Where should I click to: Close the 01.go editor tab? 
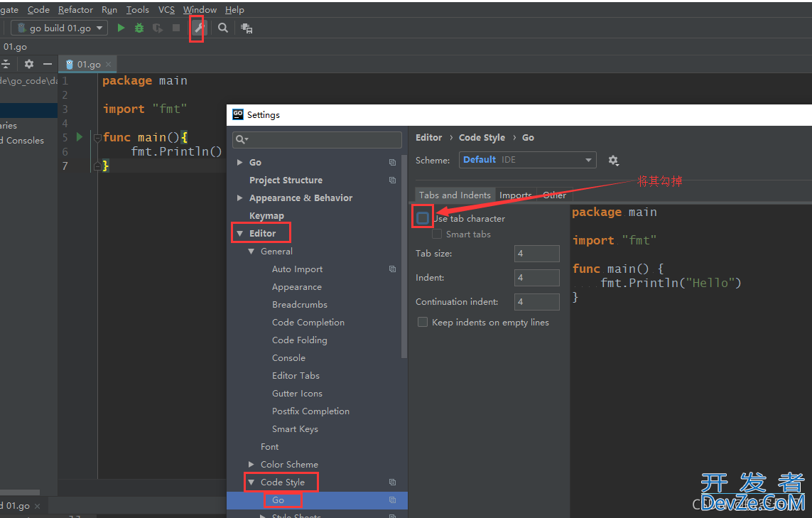click(108, 65)
